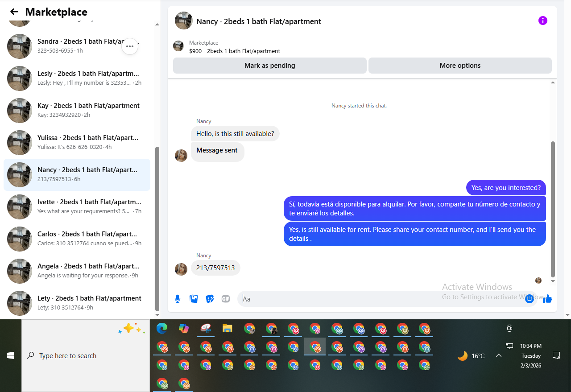Click the conversation list scrollbar thumb
Viewport: 571px width, 392px height.
click(157, 229)
